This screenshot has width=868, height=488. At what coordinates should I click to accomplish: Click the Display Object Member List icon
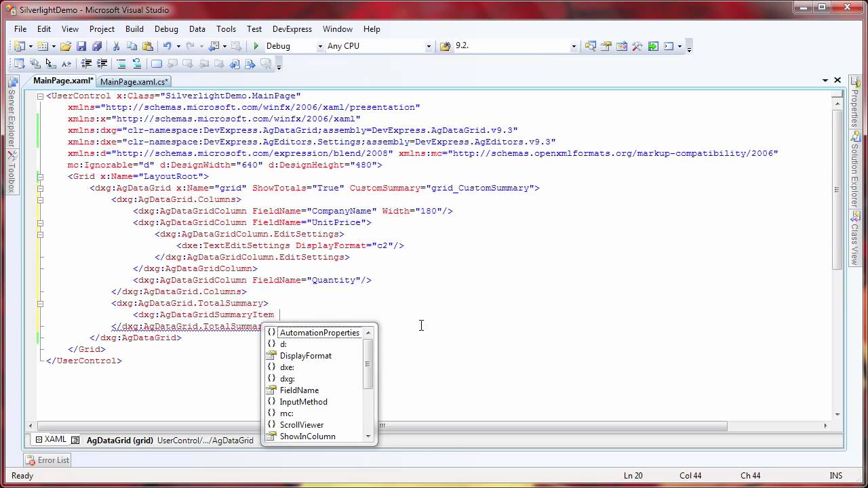coord(19,64)
